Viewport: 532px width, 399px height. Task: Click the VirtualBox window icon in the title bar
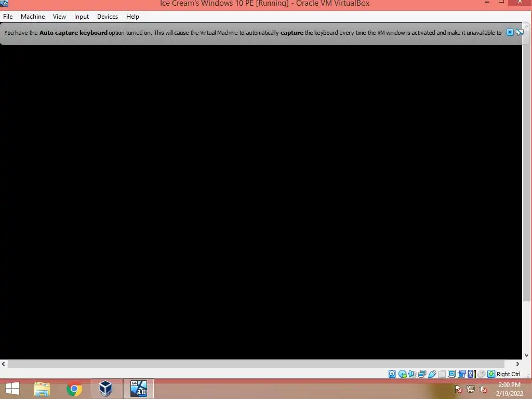4,3
